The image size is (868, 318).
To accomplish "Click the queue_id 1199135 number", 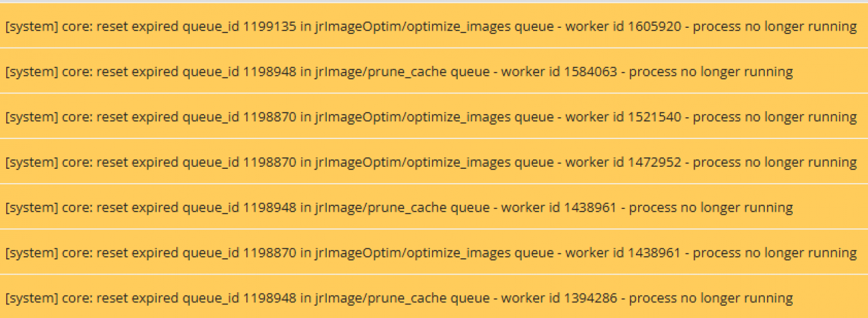I will click(x=269, y=26).
